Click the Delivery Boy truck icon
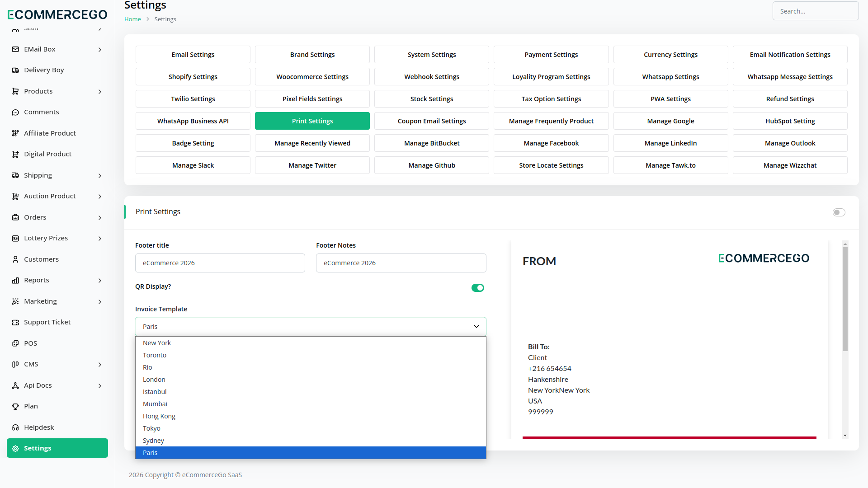 click(15, 70)
